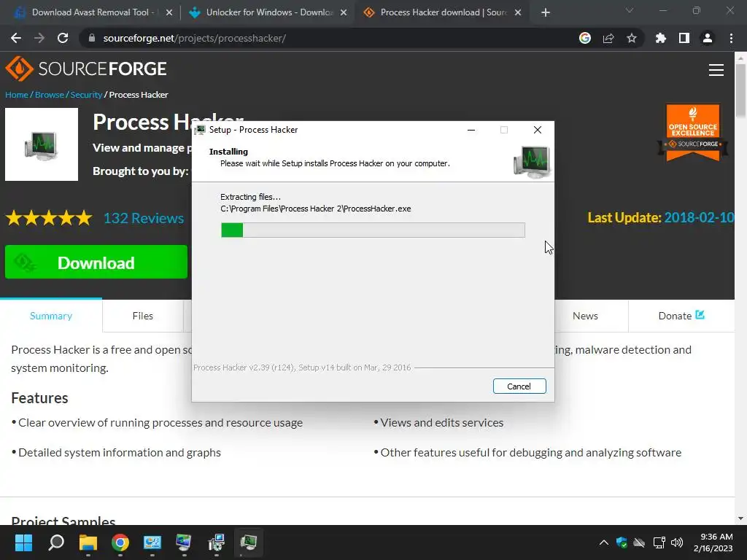The image size is (747, 560).
Task: Click the scrollbar down arrow
Action: [740, 518]
